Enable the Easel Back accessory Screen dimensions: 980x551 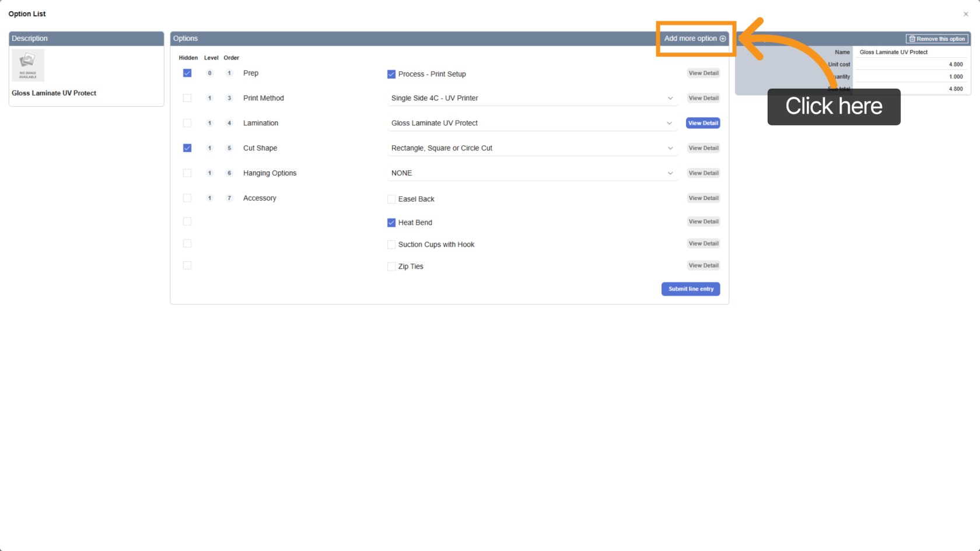pyautogui.click(x=391, y=199)
